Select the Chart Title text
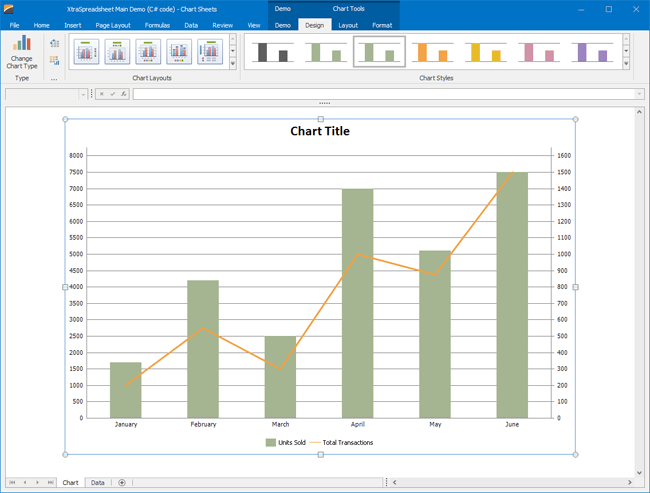 pos(320,131)
